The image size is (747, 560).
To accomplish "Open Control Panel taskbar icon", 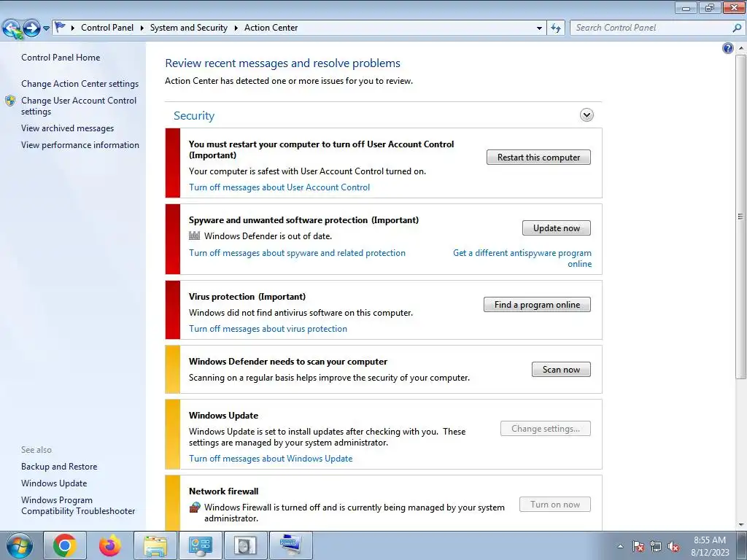I will 201,545.
